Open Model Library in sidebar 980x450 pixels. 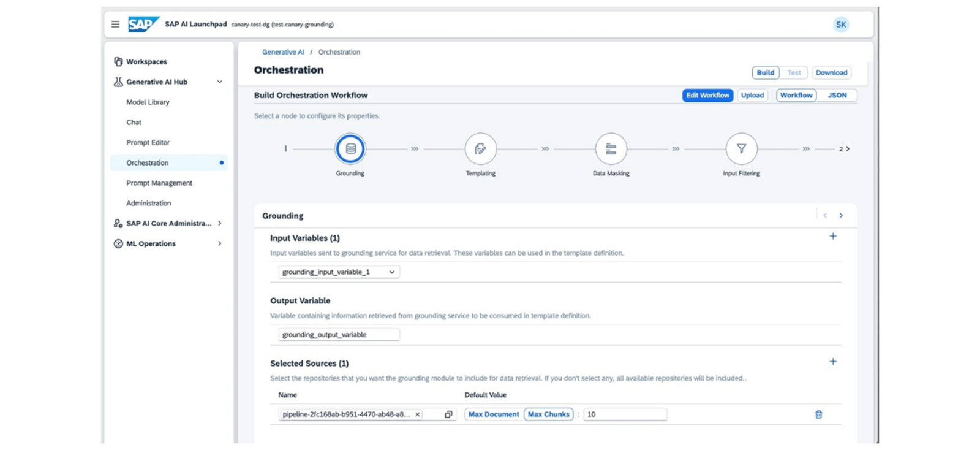(x=148, y=102)
